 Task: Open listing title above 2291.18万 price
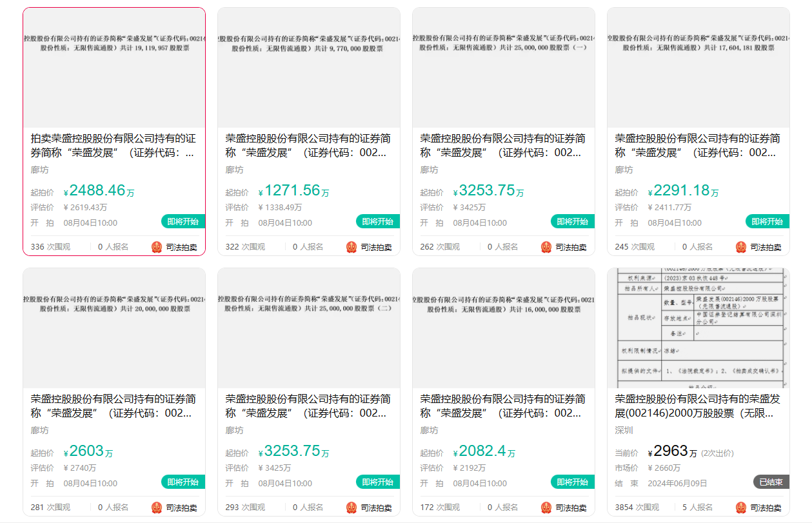tap(698, 146)
